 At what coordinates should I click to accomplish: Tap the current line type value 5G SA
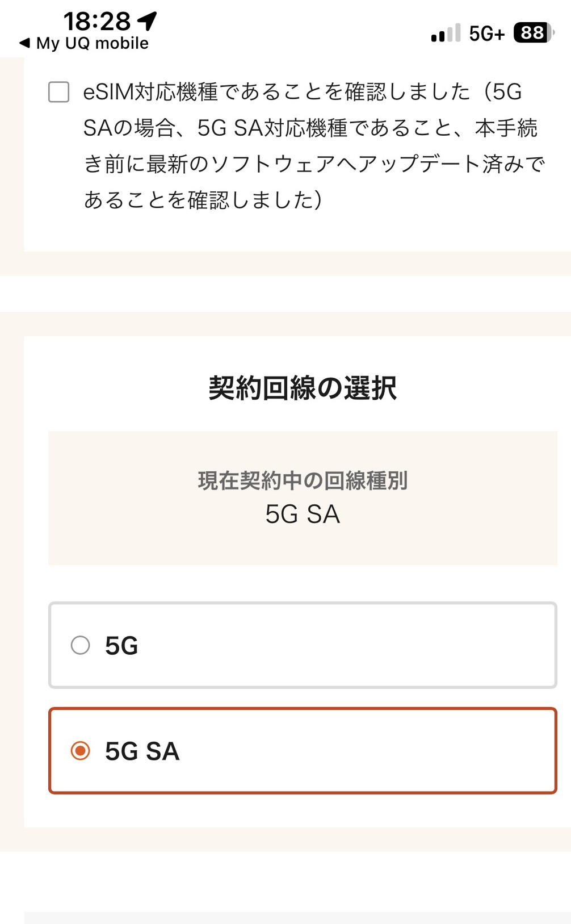(303, 515)
